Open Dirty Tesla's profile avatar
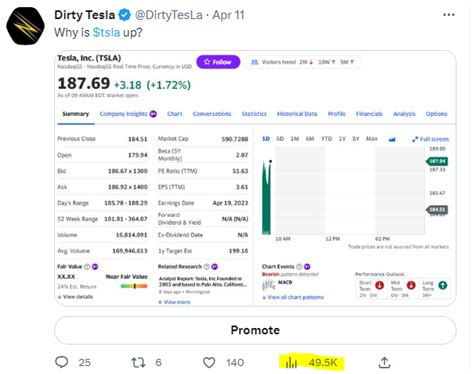The image size is (474, 374). tap(25, 26)
